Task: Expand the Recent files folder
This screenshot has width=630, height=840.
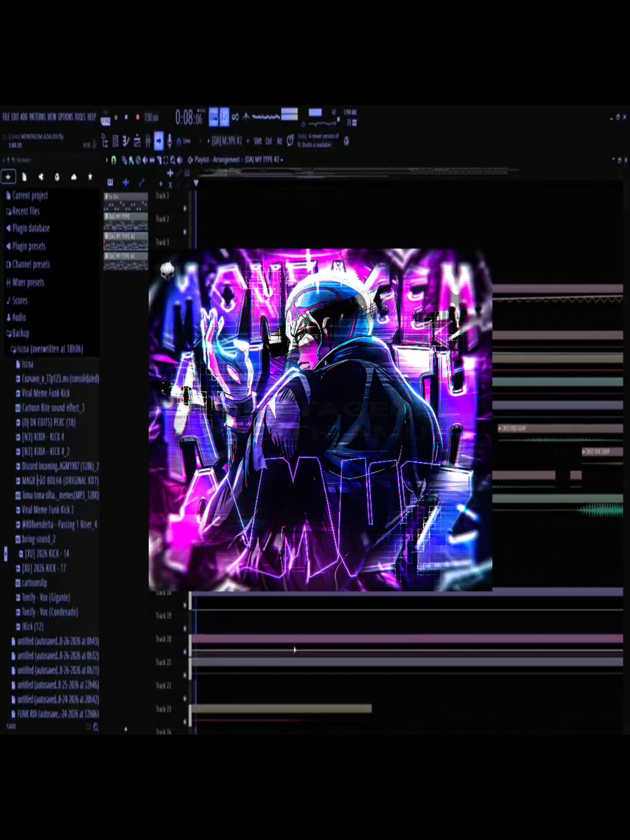Action: tap(23, 211)
